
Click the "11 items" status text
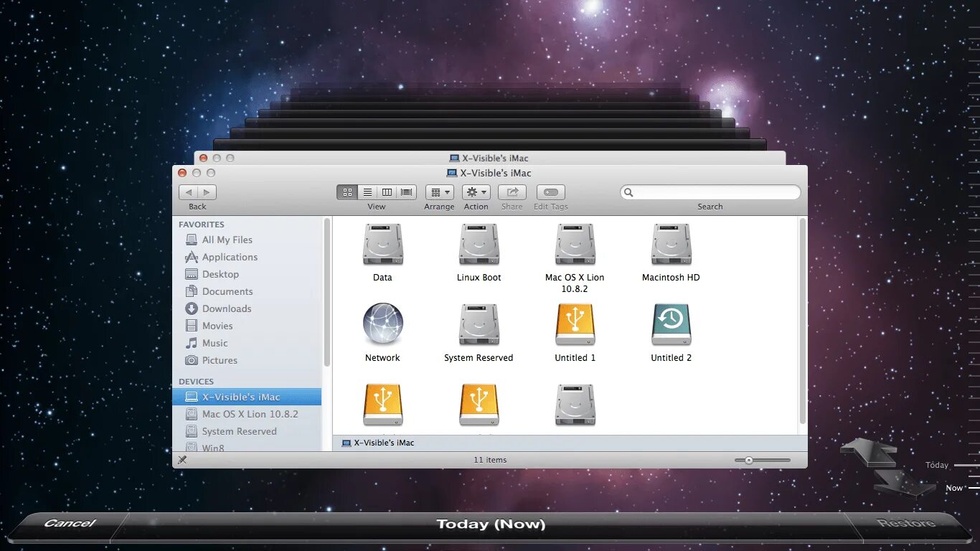pos(491,460)
